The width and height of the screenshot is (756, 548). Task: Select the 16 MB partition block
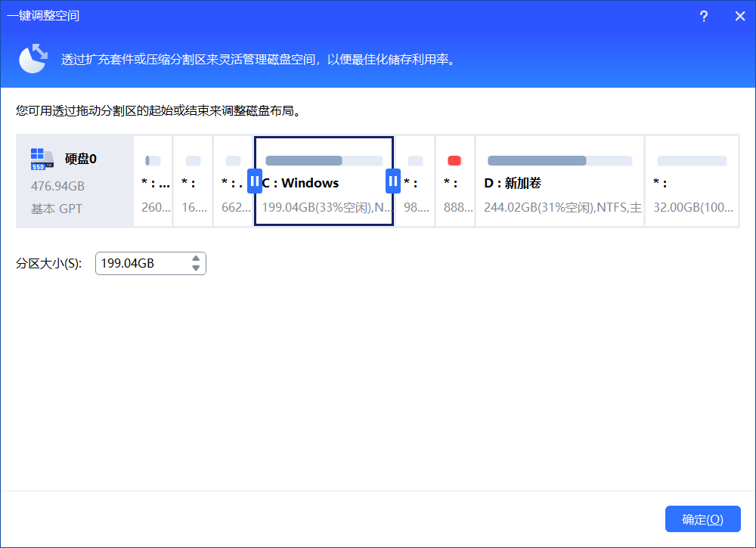[x=193, y=181]
